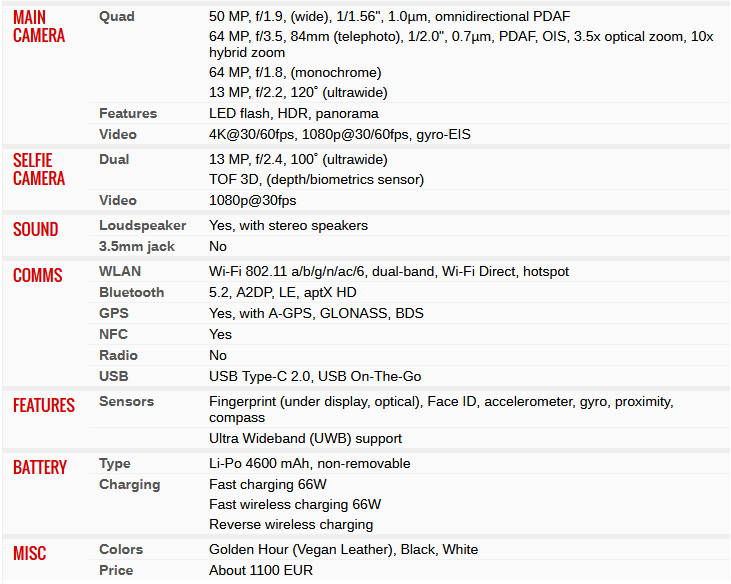
Task: Click the MAIN CAMERA section heading
Action: 39,26
